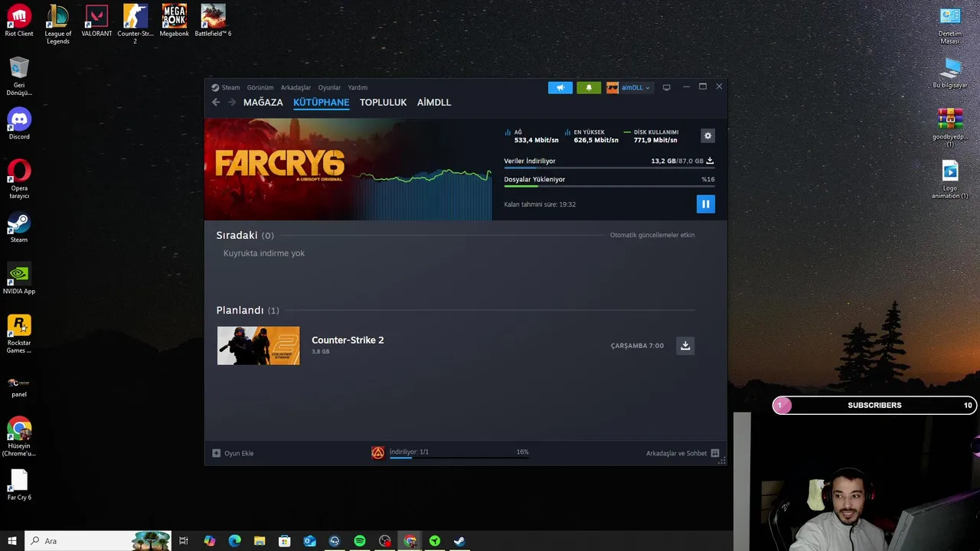The height and width of the screenshot is (551, 980).
Task: Click the ÇARŞAMBA 7:00 schedule text
Action: tap(637, 346)
